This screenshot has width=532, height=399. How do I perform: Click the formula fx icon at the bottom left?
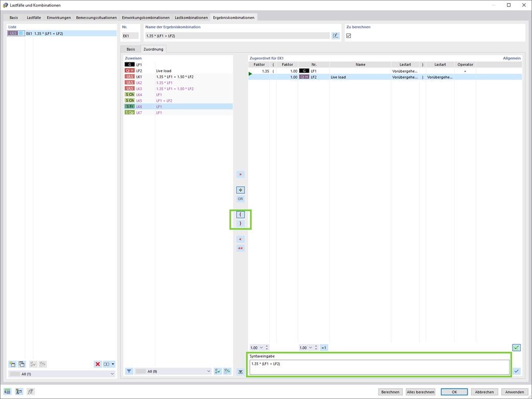coord(31,391)
